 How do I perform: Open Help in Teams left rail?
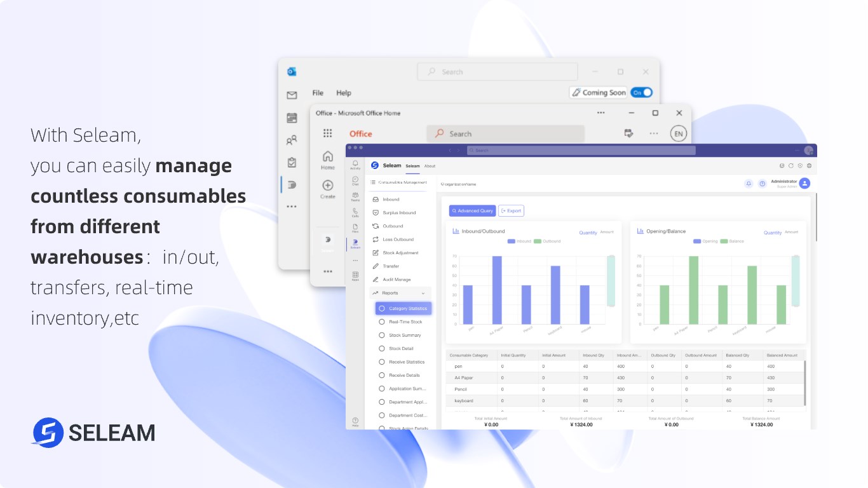[355, 422]
